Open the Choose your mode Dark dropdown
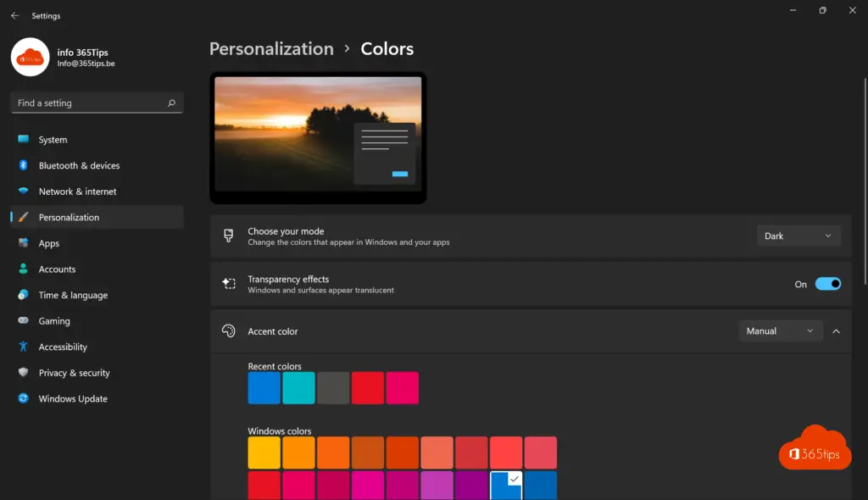 (798, 236)
